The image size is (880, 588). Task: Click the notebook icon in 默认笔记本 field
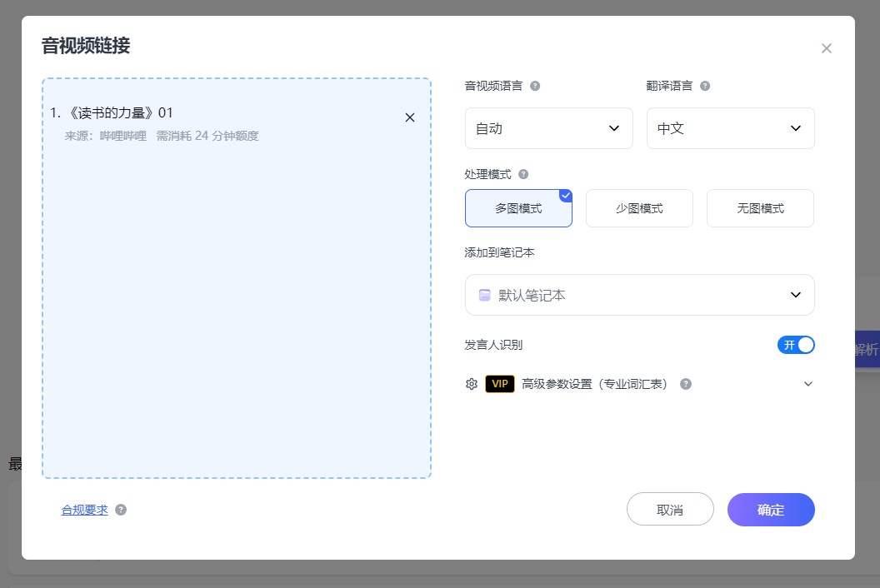[485, 295]
